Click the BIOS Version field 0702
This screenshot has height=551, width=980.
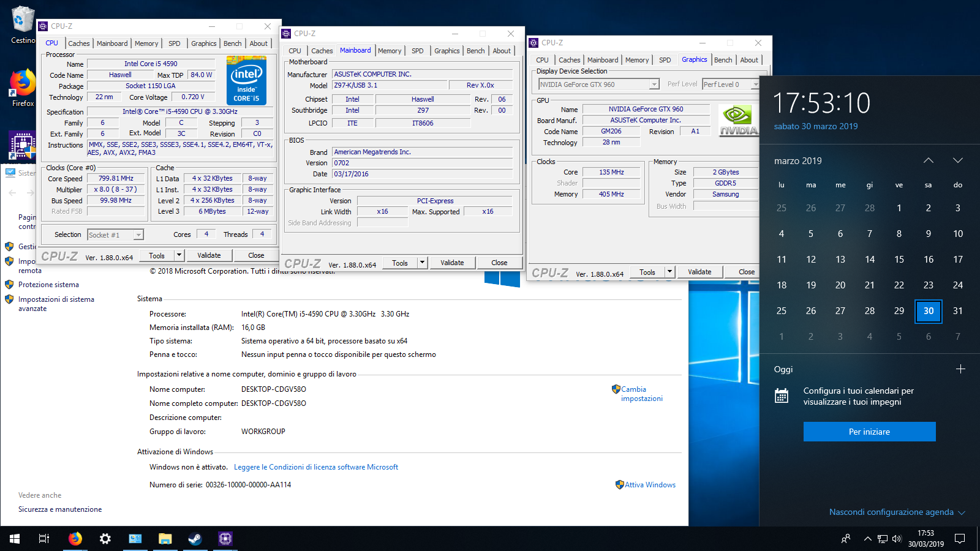[423, 163]
